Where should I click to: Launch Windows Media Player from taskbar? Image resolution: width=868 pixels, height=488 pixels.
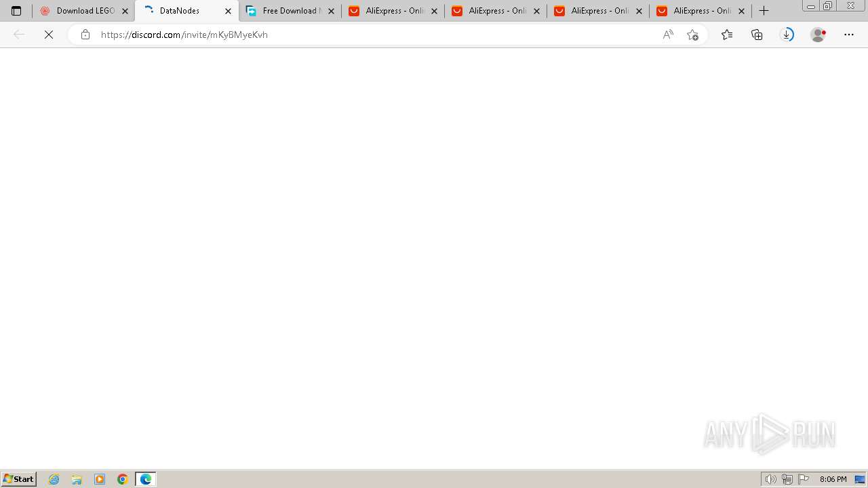tap(100, 479)
